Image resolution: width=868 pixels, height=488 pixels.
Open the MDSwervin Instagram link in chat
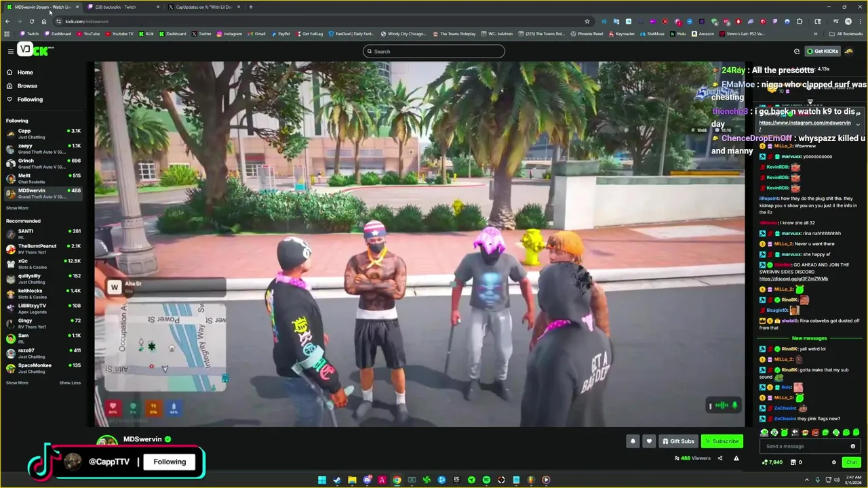(804, 123)
